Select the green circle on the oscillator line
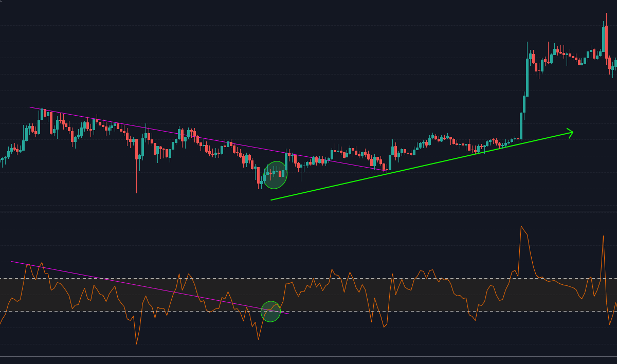 [x=270, y=312]
